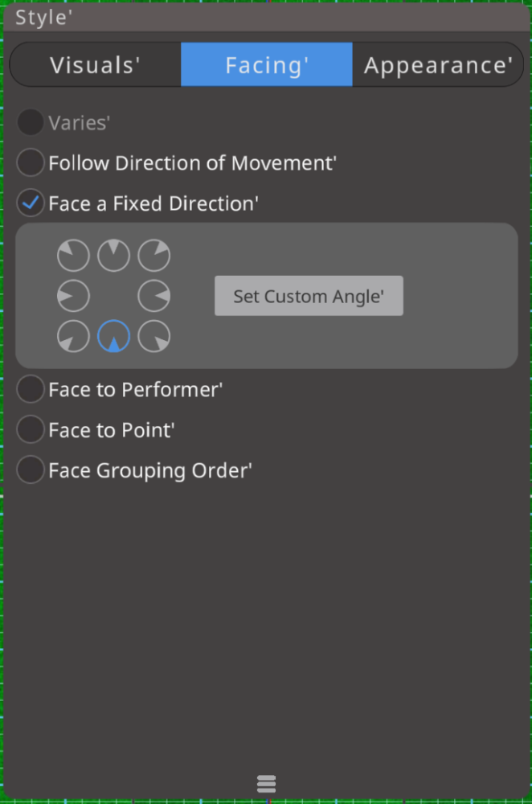Select the left facing direction dial
This screenshot has width=532, height=804.
pyautogui.click(x=73, y=295)
